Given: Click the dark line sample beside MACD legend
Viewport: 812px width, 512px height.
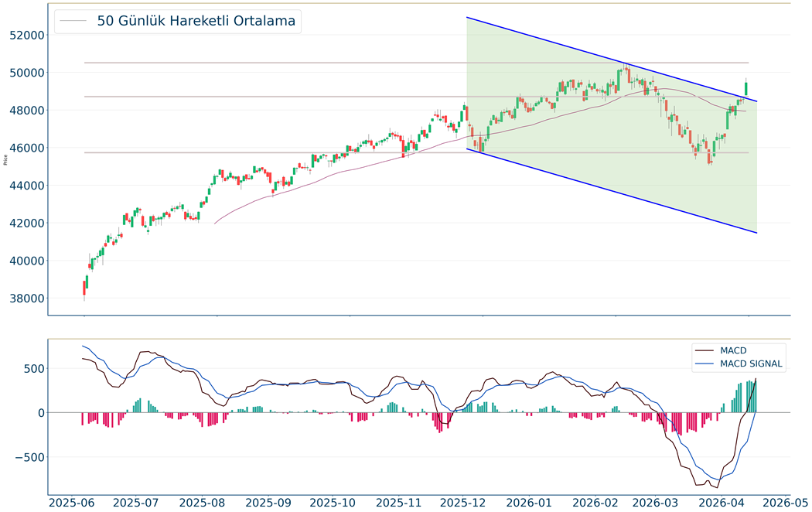Looking at the screenshot, I should (705, 351).
